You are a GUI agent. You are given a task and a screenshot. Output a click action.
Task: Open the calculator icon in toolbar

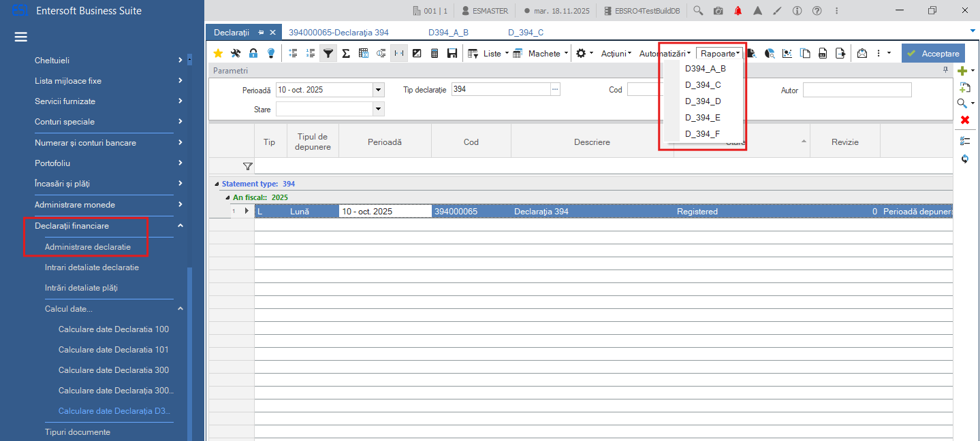[434, 53]
